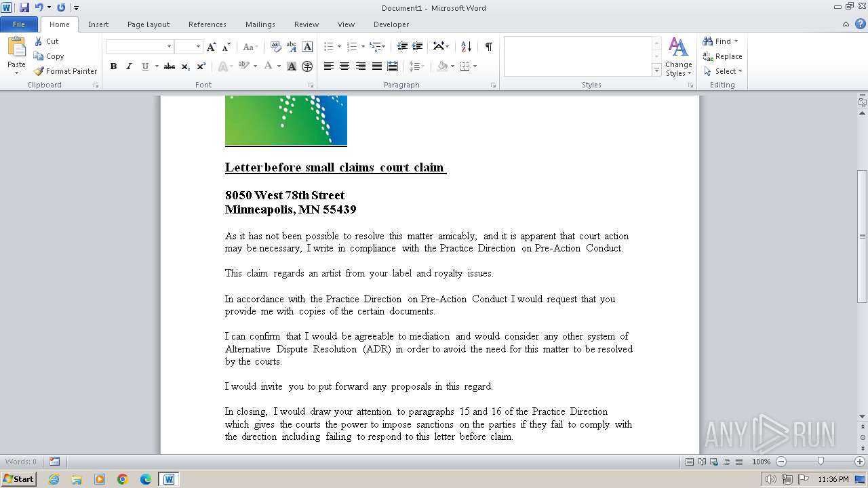Image resolution: width=868 pixels, height=488 pixels.
Task: Switch to the Insert tab
Action: pos(98,24)
